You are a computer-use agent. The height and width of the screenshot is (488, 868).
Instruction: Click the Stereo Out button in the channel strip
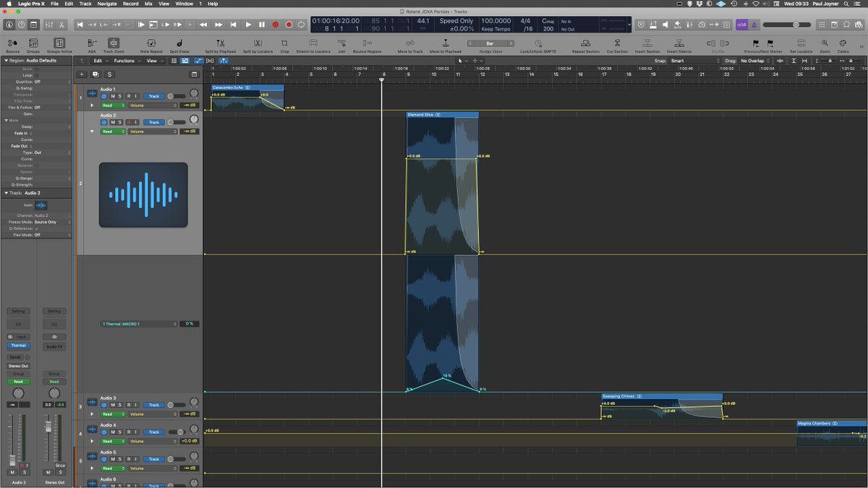[18, 366]
